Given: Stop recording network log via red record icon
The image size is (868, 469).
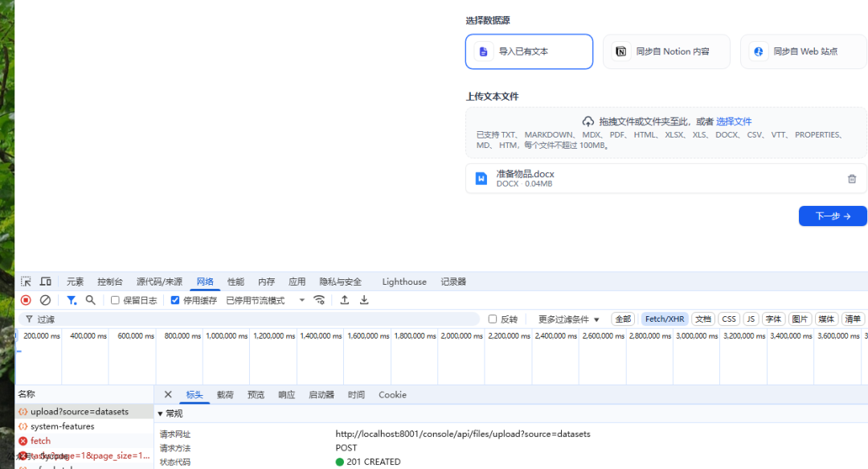Looking at the screenshot, I should pyautogui.click(x=26, y=299).
